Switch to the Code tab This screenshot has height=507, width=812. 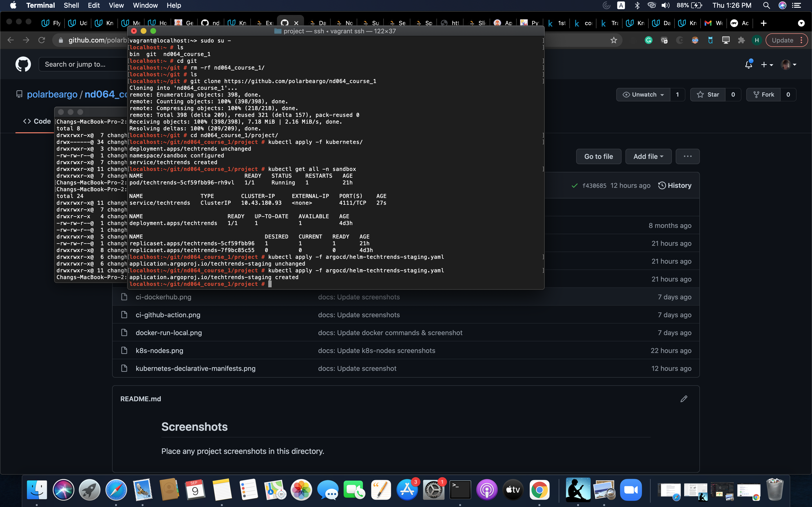pyautogui.click(x=37, y=121)
